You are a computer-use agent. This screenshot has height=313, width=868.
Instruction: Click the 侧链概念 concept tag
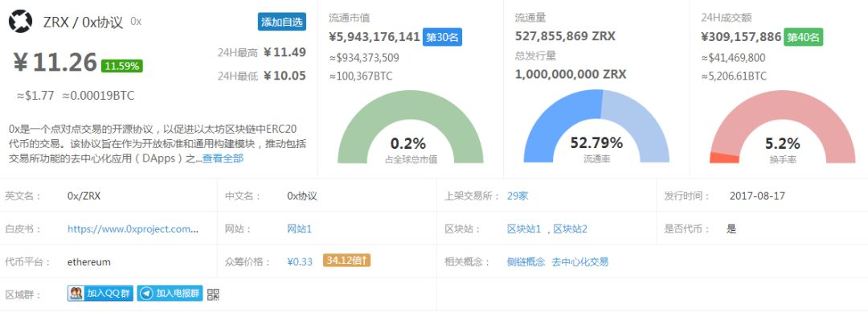click(526, 262)
